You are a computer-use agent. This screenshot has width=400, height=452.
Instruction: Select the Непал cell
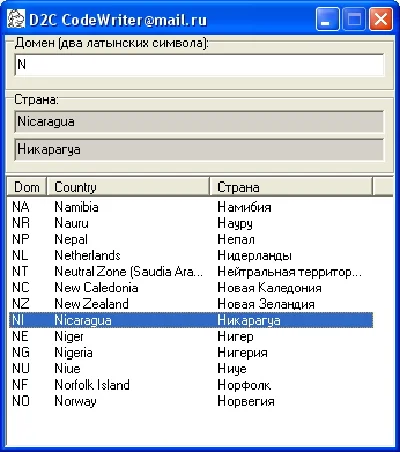[236, 239]
